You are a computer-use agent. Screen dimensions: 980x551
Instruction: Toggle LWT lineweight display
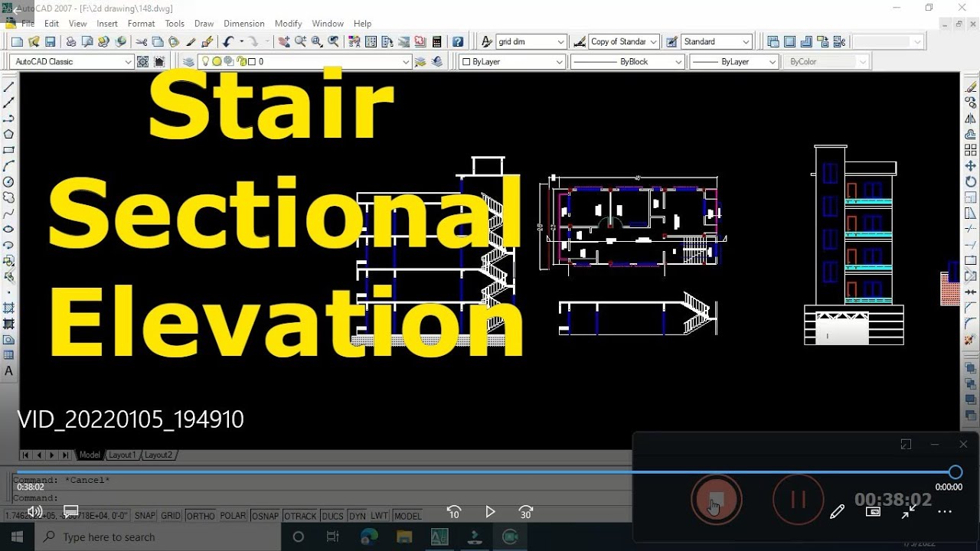[379, 516]
